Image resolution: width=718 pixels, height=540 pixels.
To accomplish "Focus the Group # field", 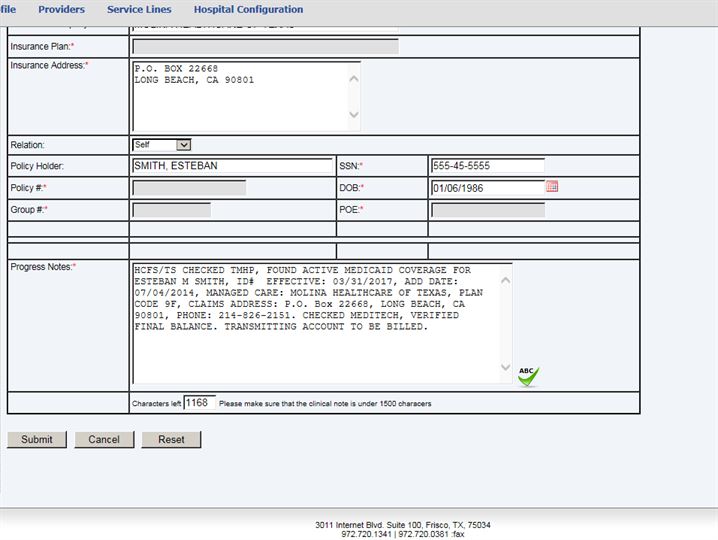I will [171, 210].
